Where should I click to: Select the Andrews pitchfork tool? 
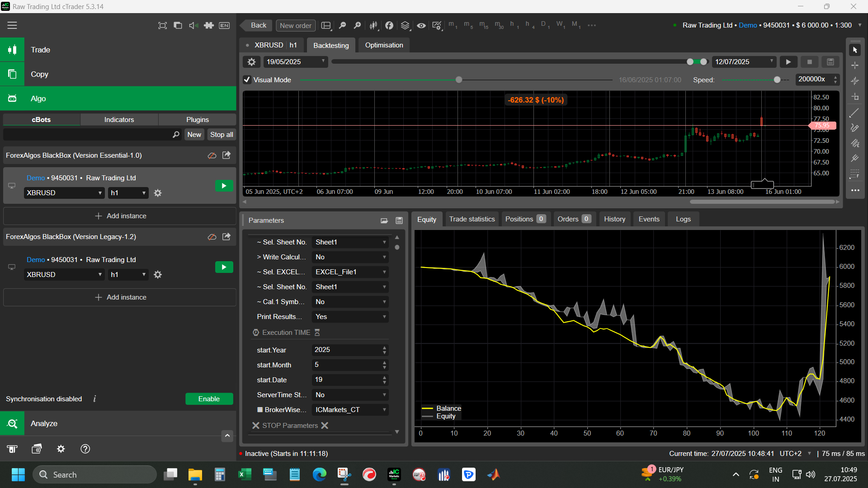tap(854, 159)
